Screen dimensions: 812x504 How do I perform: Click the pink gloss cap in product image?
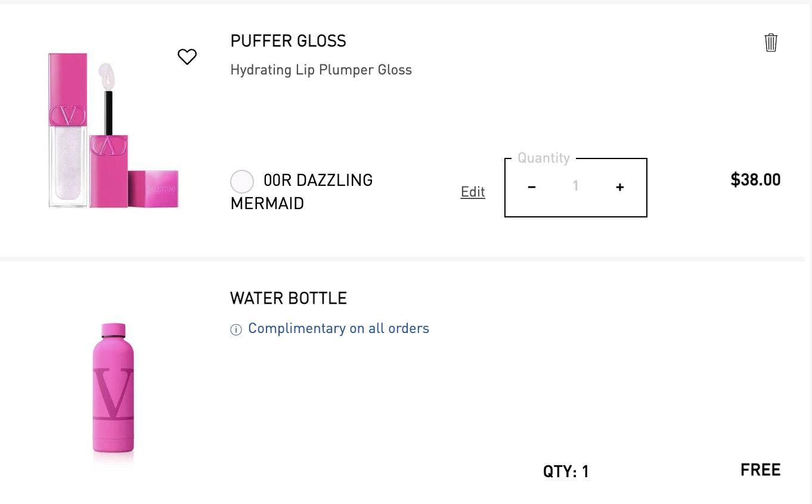(153, 189)
